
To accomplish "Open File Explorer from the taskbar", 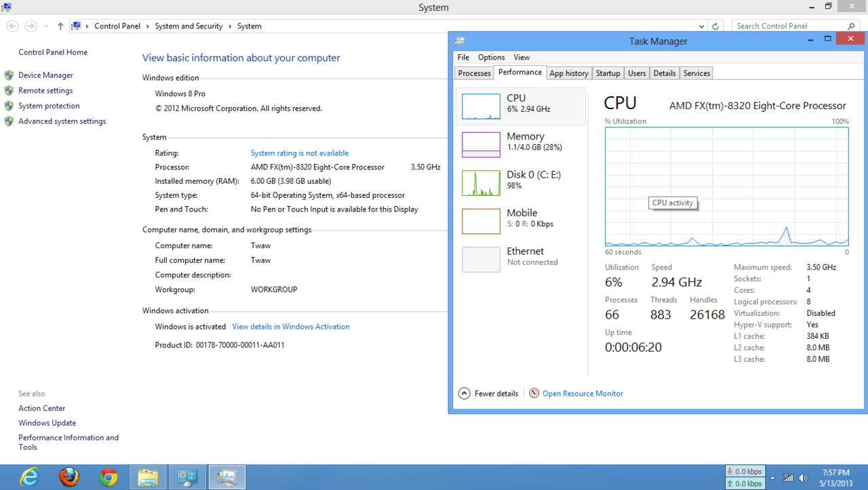I will pos(148,477).
